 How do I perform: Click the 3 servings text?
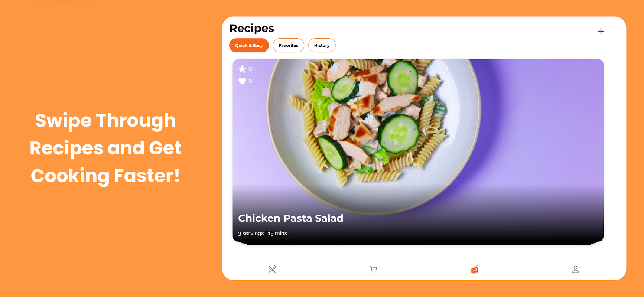click(251, 233)
